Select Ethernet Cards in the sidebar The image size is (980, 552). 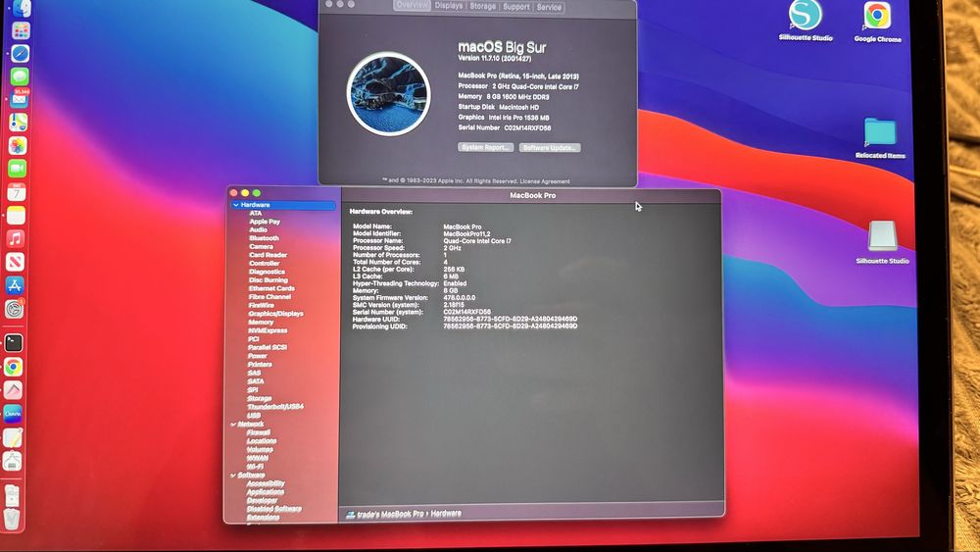(271, 288)
